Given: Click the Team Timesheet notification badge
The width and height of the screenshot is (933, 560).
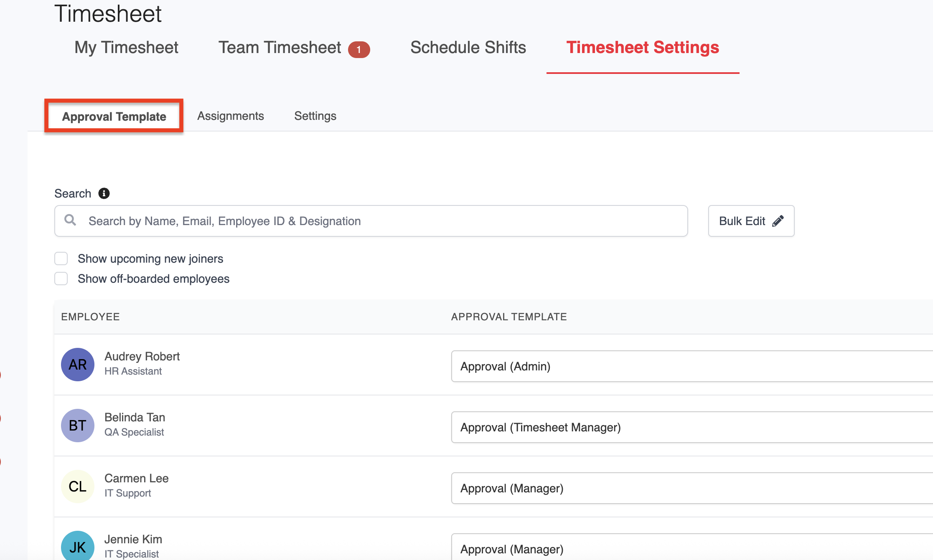Looking at the screenshot, I should point(358,49).
